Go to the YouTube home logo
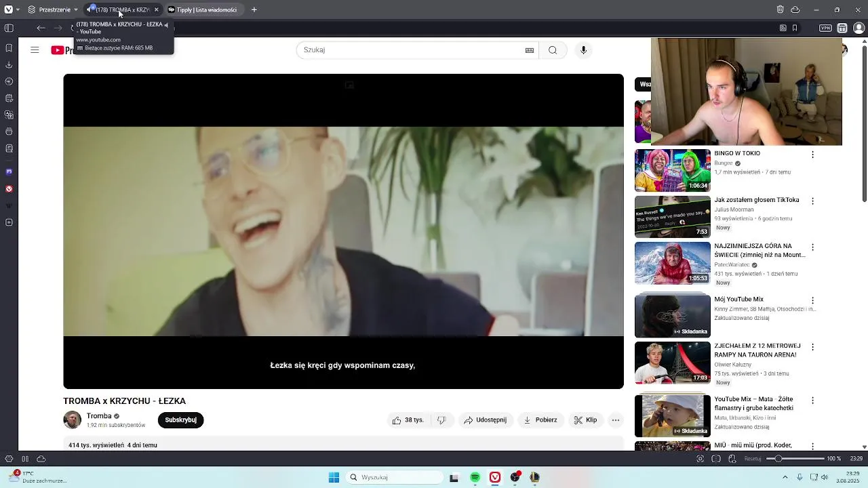The width and height of the screenshot is (868, 488). coord(62,50)
